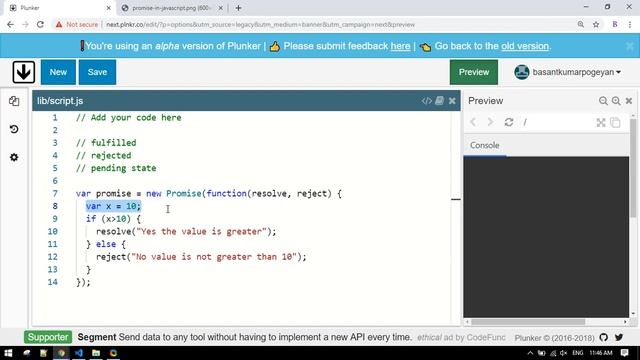Viewport: 640px width, 360px height.
Task: Close the promise-in-javascript.png tab
Action: tap(220, 8)
